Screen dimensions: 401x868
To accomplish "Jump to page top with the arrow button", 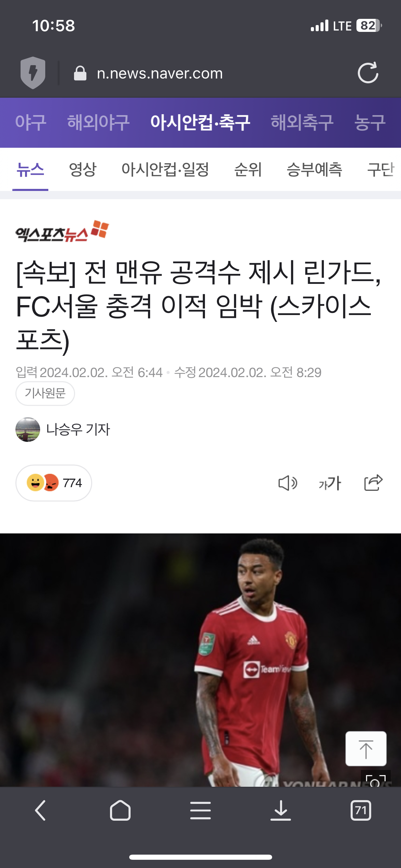I will click(x=366, y=749).
